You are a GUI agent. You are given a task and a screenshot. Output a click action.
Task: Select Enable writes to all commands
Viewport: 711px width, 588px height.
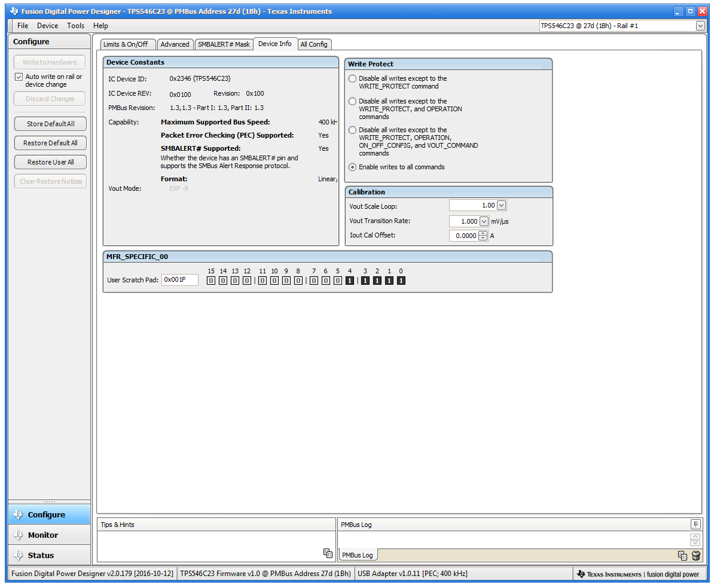click(353, 167)
